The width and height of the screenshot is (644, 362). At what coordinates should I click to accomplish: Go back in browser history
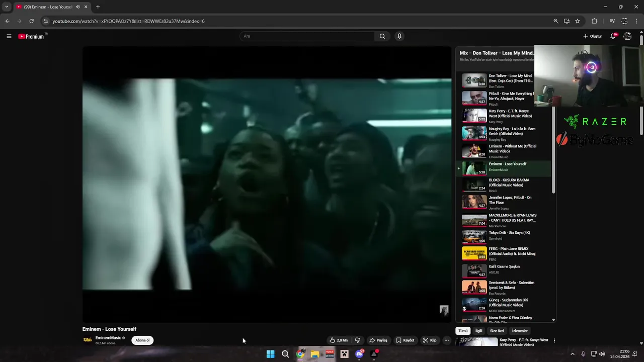point(7,21)
